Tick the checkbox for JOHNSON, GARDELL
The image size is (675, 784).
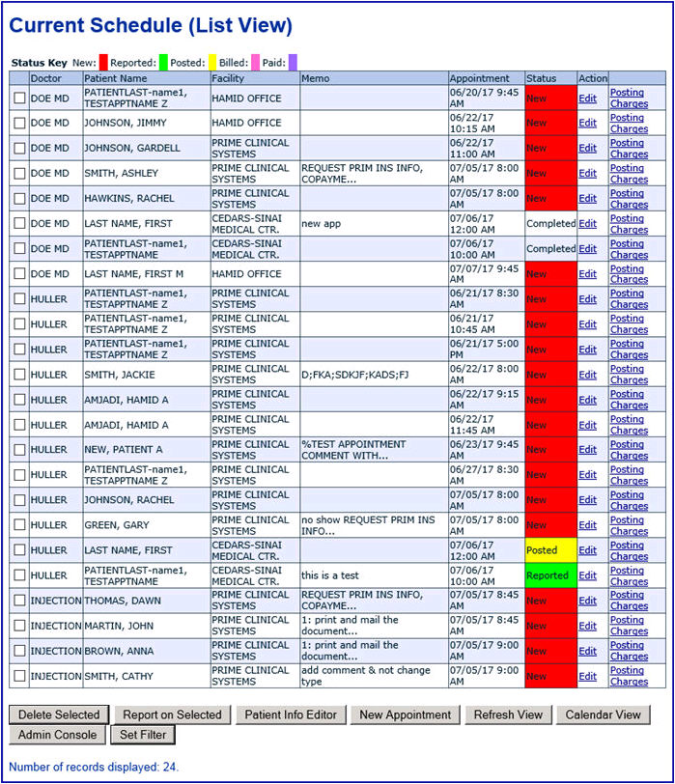coord(19,148)
